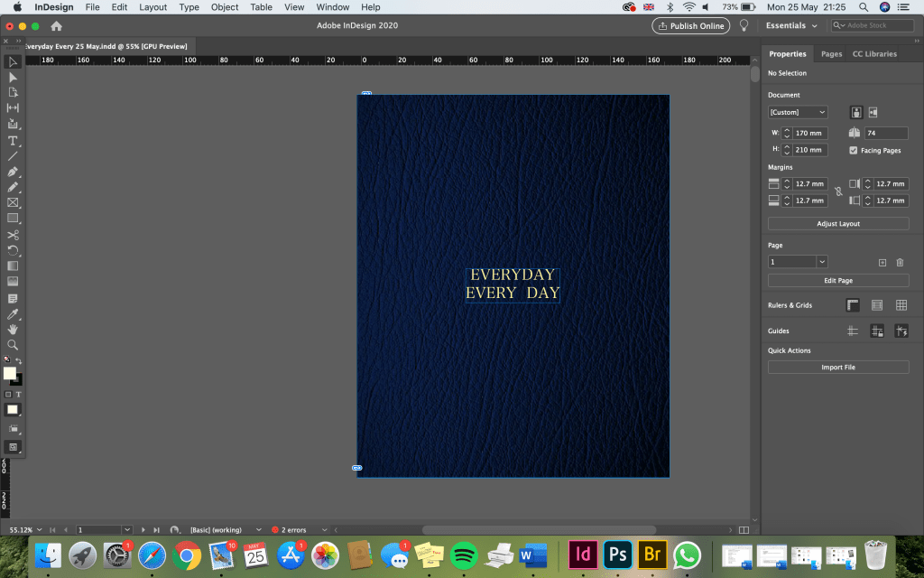Toggle Show Rulers in Rulers & Grids
The height and width of the screenshot is (578, 924).
click(853, 305)
